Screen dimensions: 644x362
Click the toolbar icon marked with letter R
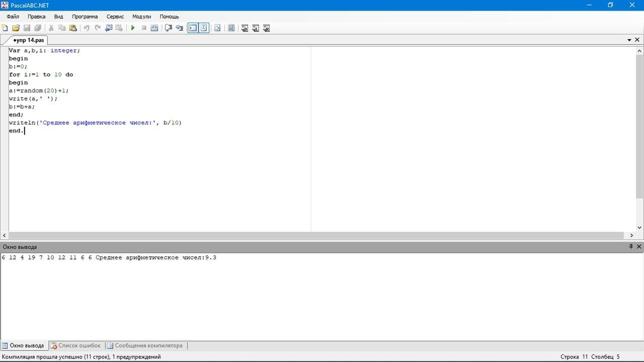pos(267,28)
